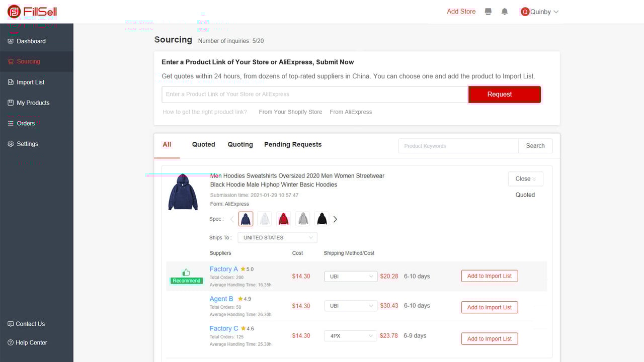This screenshot has height=362, width=644.
Task: Open the From AliExpress help link
Action: click(351, 112)
